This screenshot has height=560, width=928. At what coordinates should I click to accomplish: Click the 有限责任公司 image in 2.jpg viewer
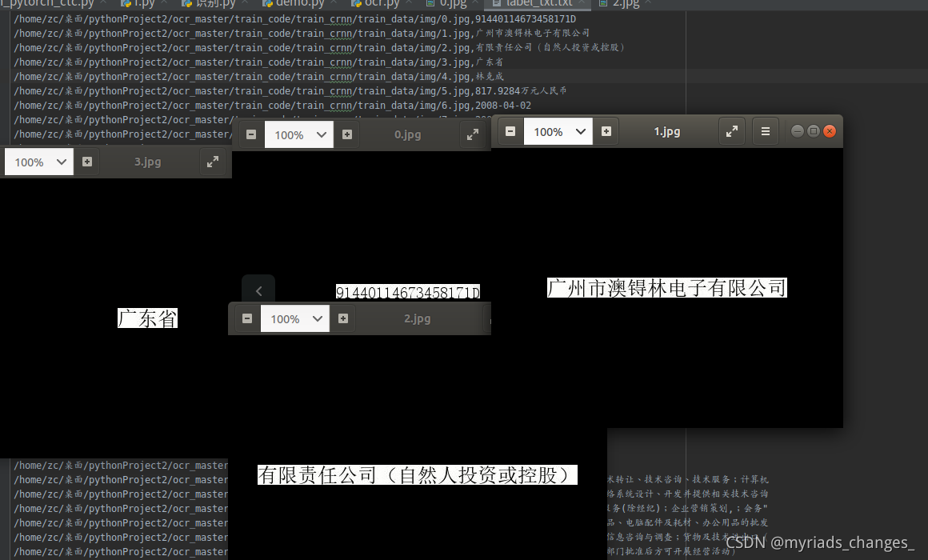coord(418,474)
